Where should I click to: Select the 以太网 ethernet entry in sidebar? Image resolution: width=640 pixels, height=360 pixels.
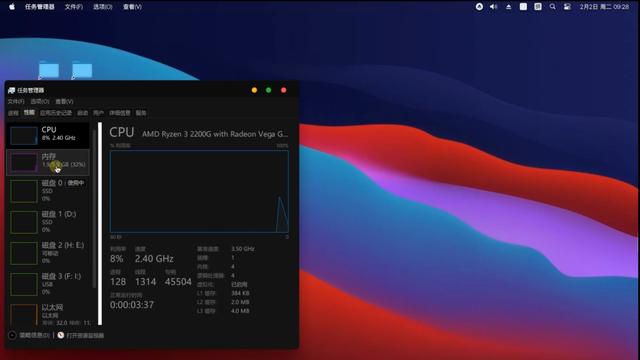pos(48,314)
